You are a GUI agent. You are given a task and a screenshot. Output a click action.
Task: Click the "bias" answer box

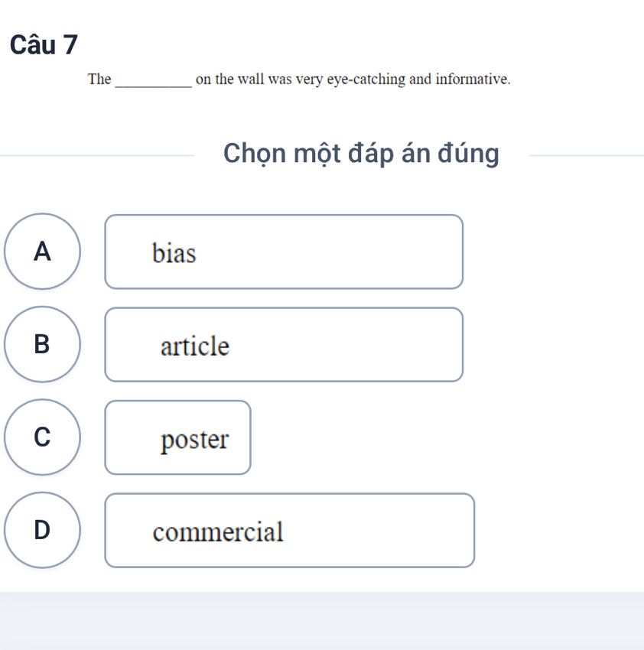pos(284,252)
